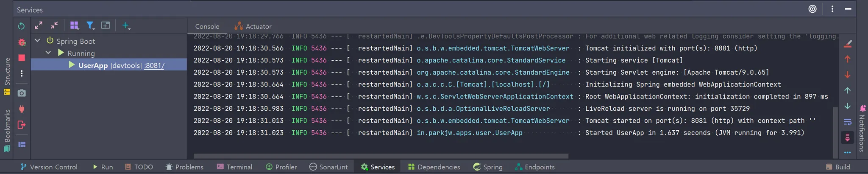Rerun UserApp in debug mode
Screen dimensions: 868x174
tap(22, 42)
